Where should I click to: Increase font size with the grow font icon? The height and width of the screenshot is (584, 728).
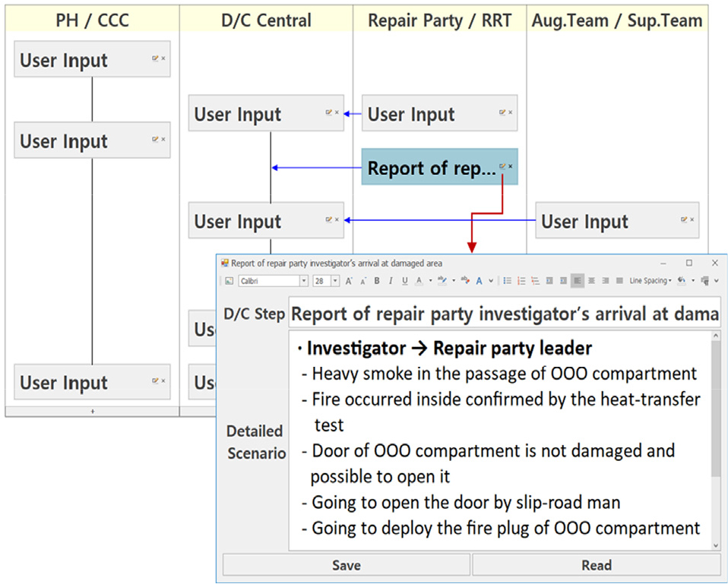tap(349, 281)
